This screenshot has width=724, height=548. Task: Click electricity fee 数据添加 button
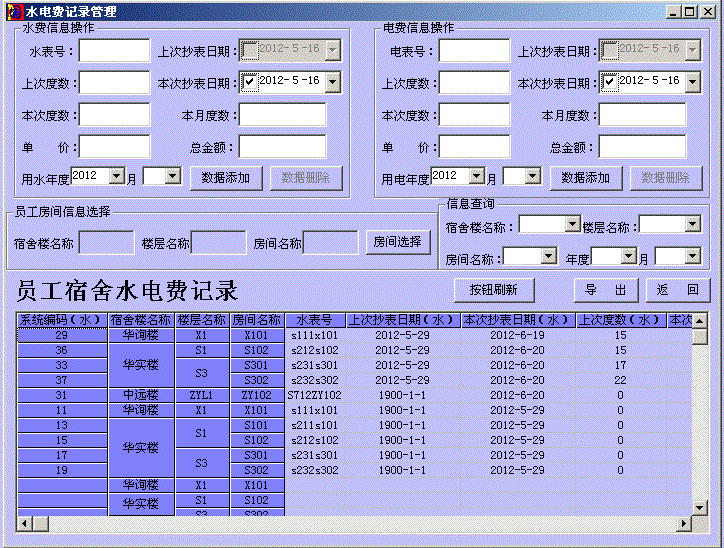[x=586, y=178]
